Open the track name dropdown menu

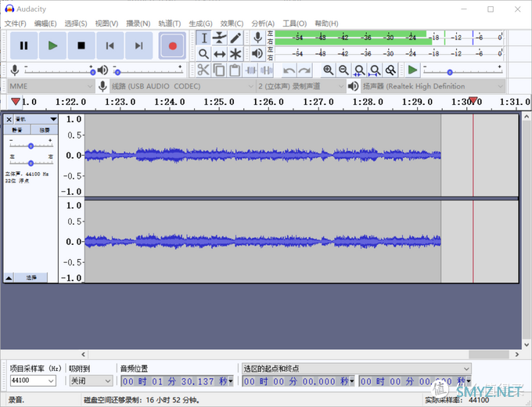point(36,119)
